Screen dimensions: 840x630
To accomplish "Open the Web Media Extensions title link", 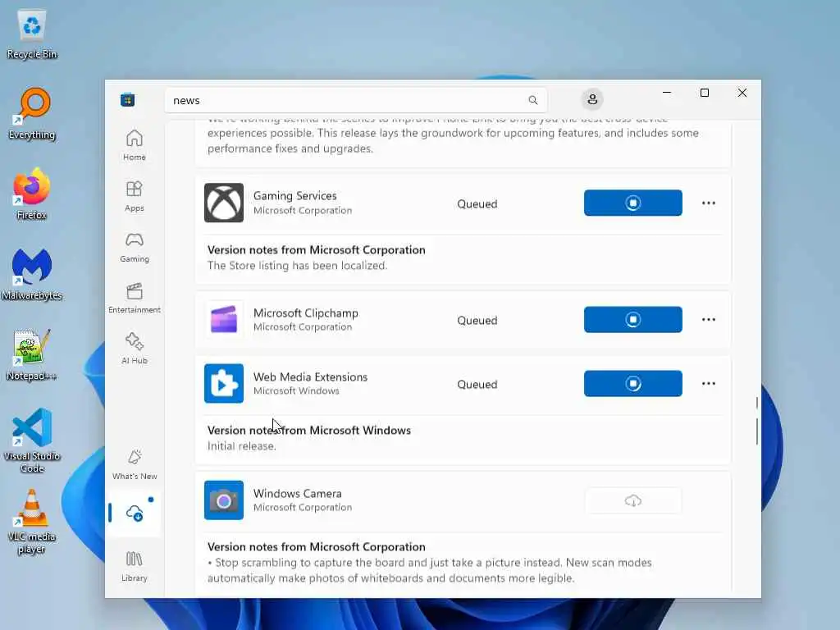I will pyautogui.click(x=310, y=377).
